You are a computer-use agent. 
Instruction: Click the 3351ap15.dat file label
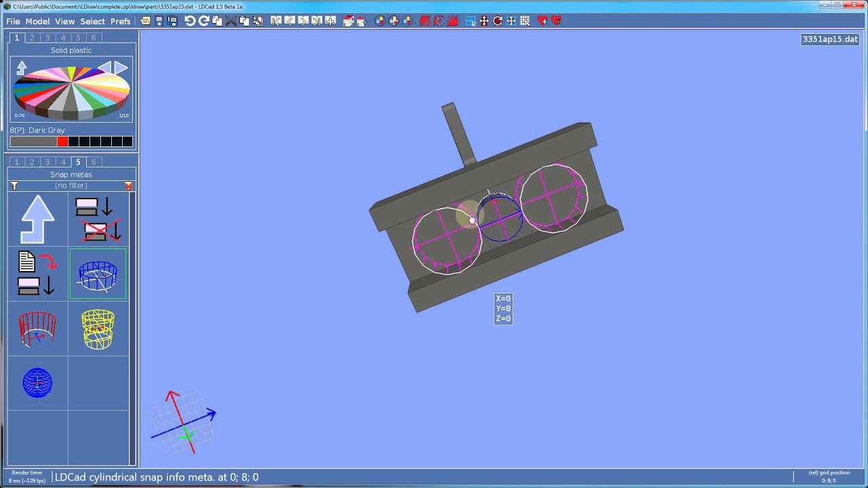pos(830,39)
